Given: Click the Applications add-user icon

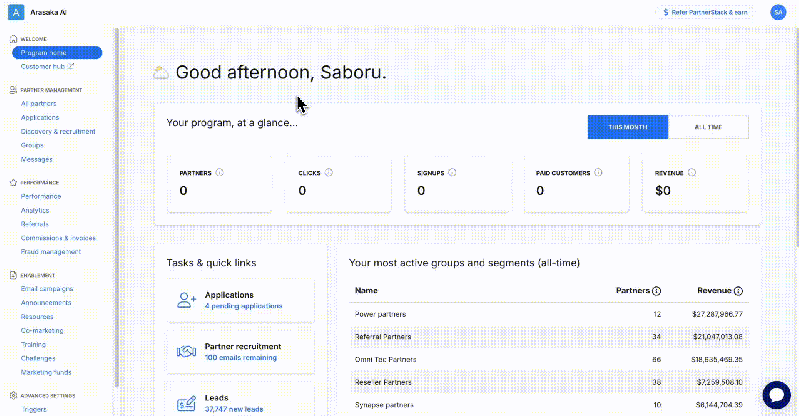Looking at the screenshot, I should point(185,300).
